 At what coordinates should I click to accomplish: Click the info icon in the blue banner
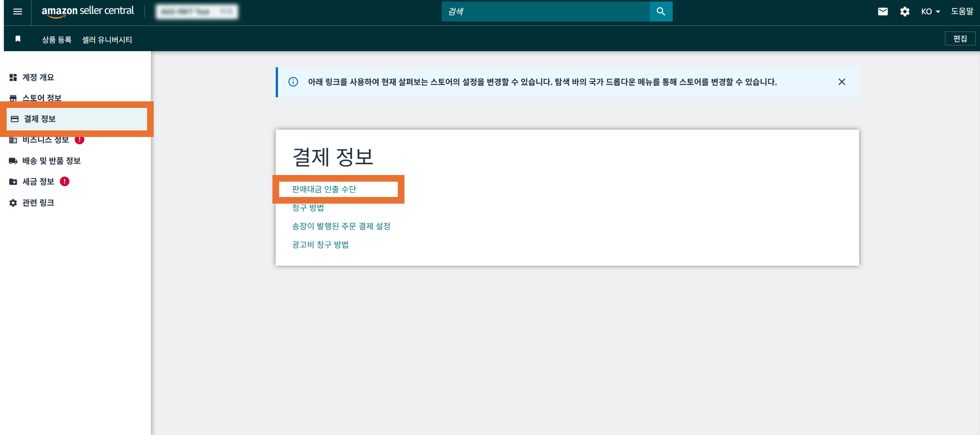[x=293, y=82]
